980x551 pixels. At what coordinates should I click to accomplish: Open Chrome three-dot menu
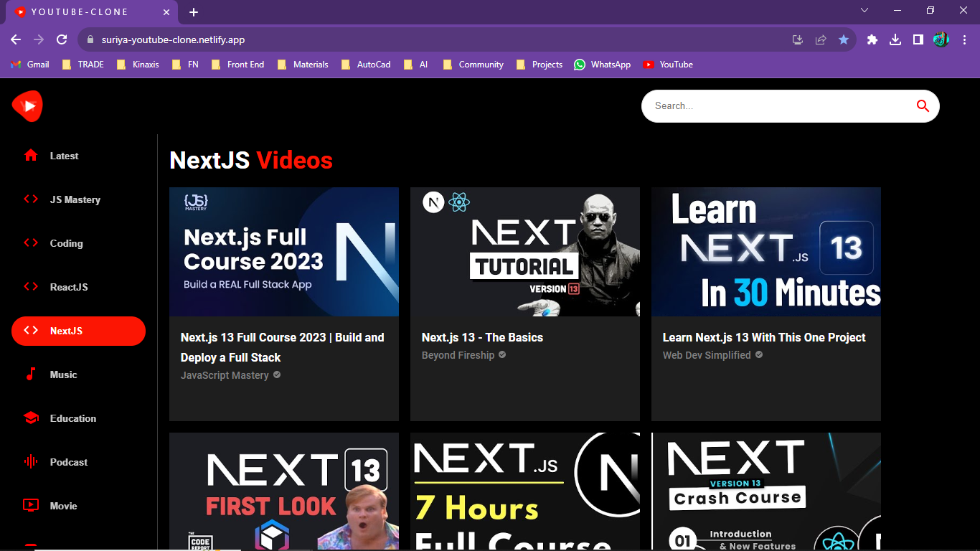[x=964, y=39]
